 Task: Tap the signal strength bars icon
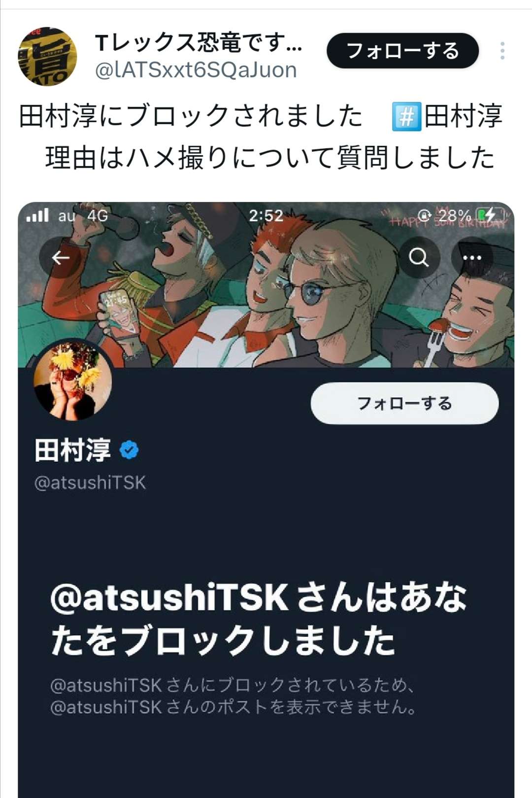(38, 215)
